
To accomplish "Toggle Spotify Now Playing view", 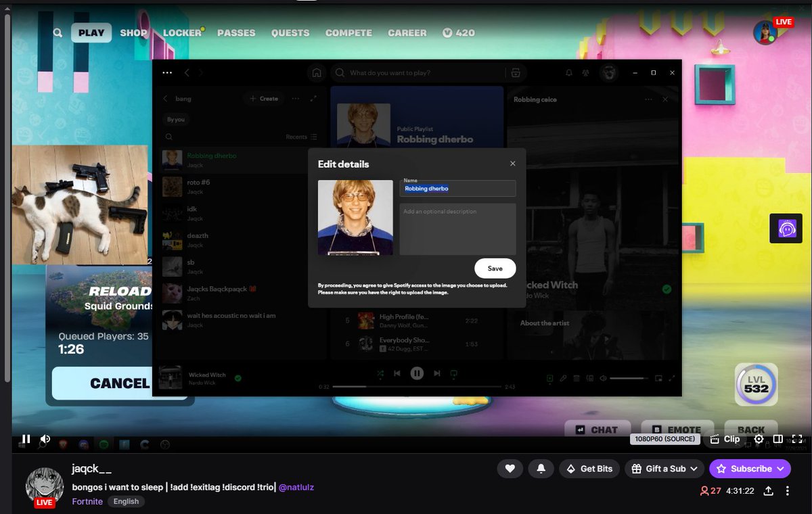I will click(x=549, y=379).
